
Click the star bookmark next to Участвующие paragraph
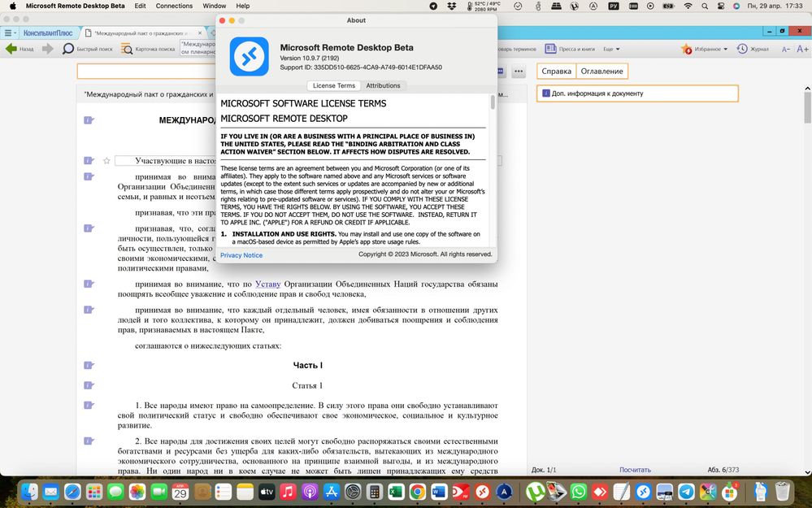click(x=106, y=161)
